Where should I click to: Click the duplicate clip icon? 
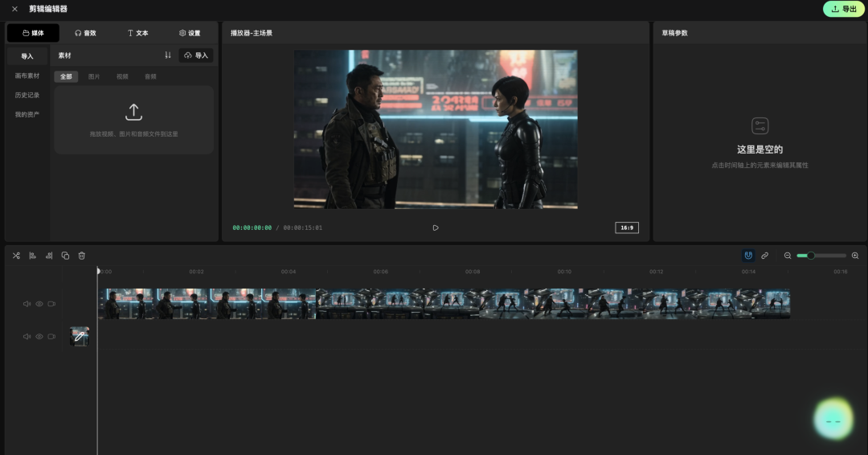click(x=65, y=256)
